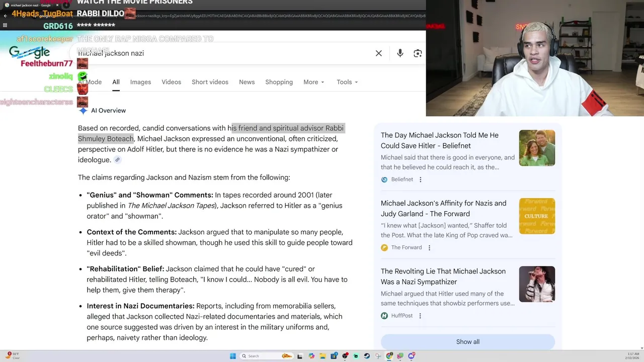Screen dimensions: 644x362
Task: Click the AI Overview sparkle icon
Action: pos(83,111)
